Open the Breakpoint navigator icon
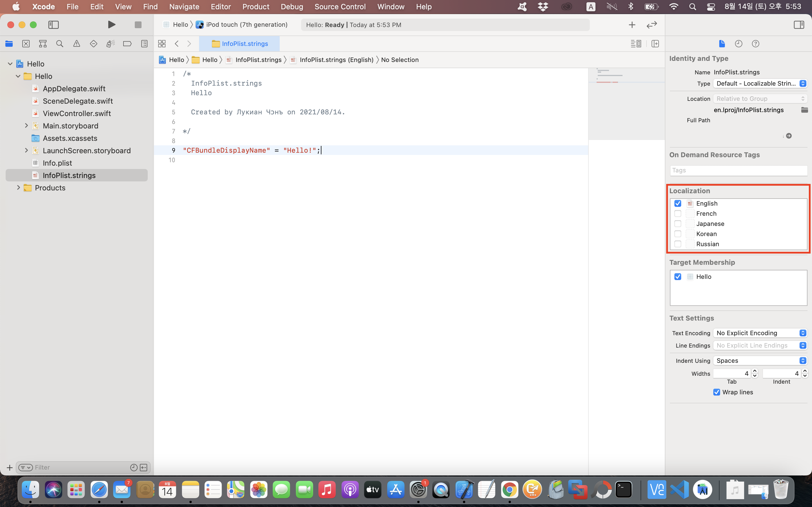Screen dimensions: 812x507 click(x=127, y=44)
